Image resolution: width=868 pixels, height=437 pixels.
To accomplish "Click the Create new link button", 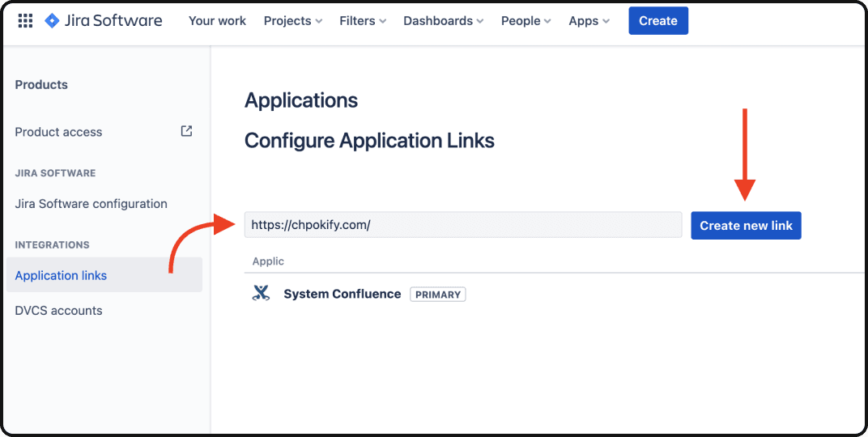I will tap(746, 226).
